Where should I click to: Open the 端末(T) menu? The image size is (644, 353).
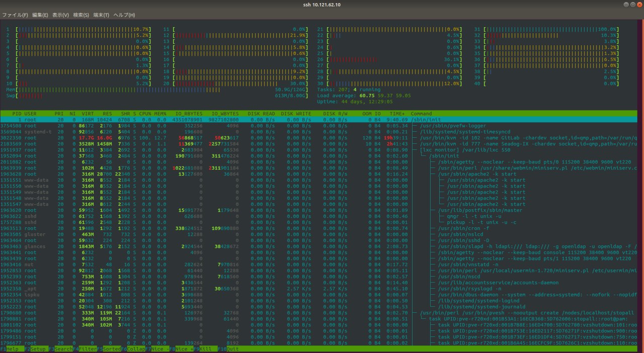(101, 15)
